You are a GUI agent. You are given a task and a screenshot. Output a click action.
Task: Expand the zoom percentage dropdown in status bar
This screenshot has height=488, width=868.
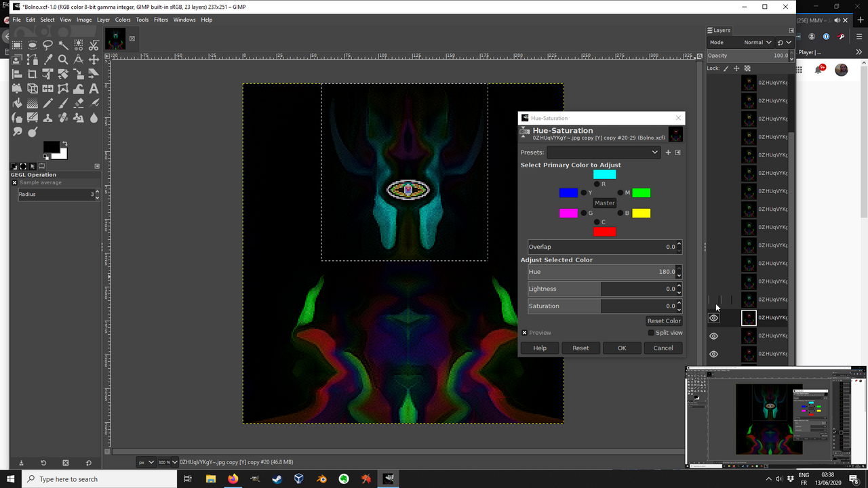(x=169, y=462)
